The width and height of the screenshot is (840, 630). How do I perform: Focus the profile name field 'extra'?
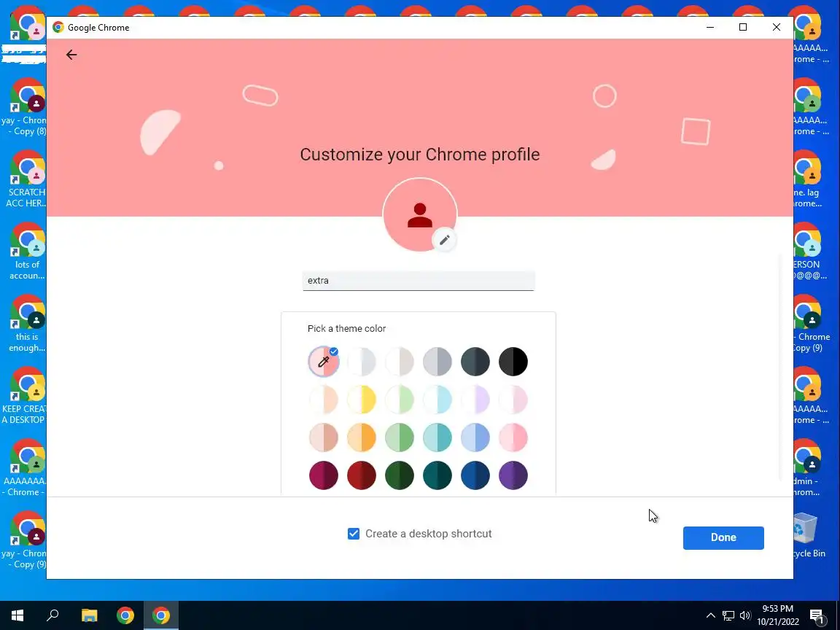point(419,281)
